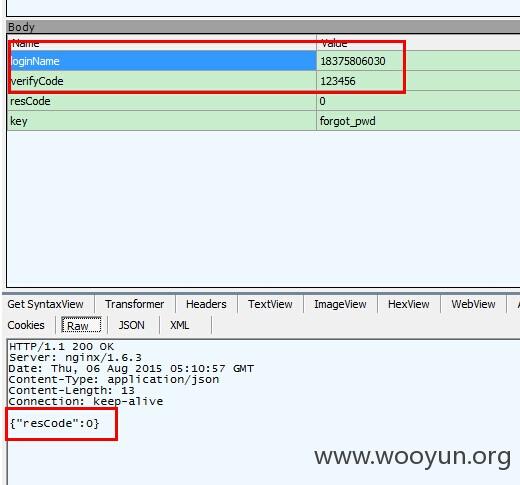Click the Value column header
Viewport: 520px width, 485px height.
418,43
